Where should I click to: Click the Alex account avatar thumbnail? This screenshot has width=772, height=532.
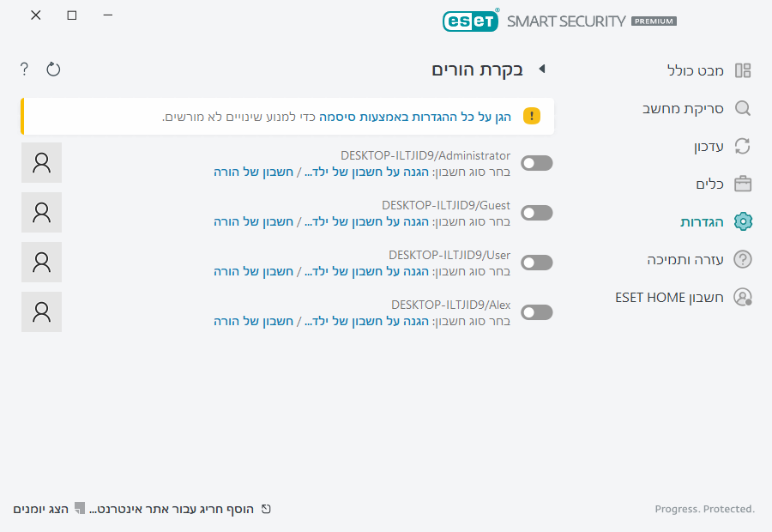click(x=41, y=312)
